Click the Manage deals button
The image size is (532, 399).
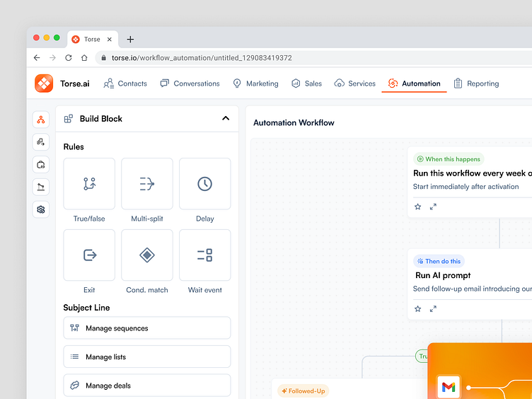(147, 385)
